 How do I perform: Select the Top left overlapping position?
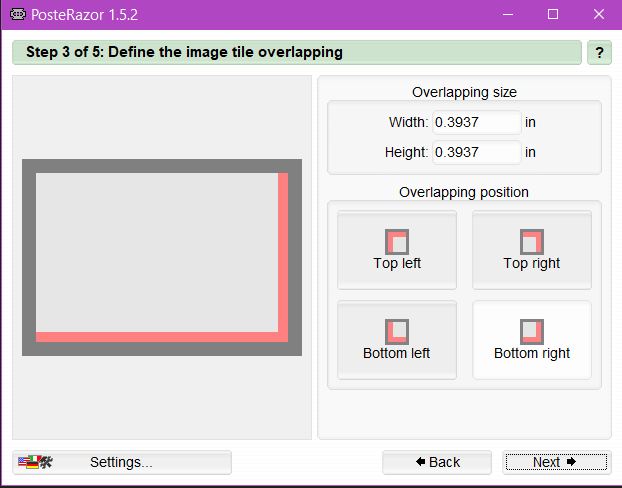[397, 250]
